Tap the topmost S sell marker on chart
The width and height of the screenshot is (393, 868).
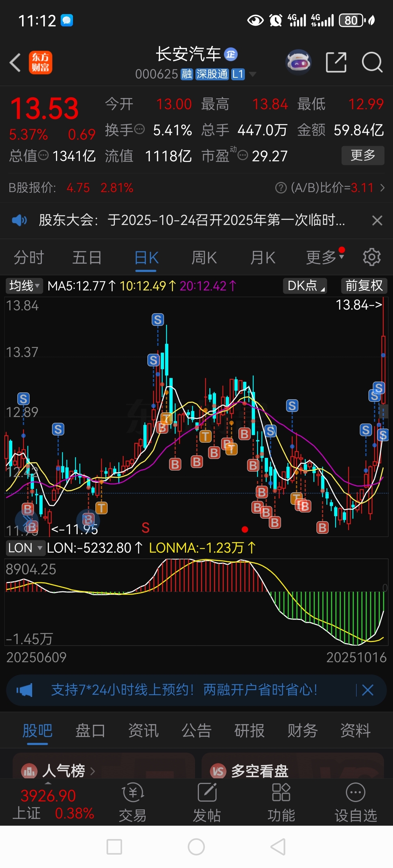tap(157, 320)
